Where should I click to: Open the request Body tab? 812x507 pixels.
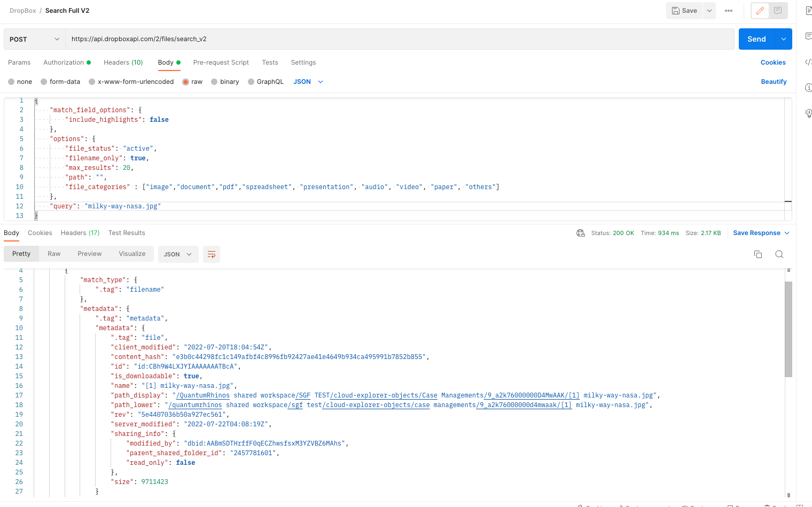tap(169, 63)
